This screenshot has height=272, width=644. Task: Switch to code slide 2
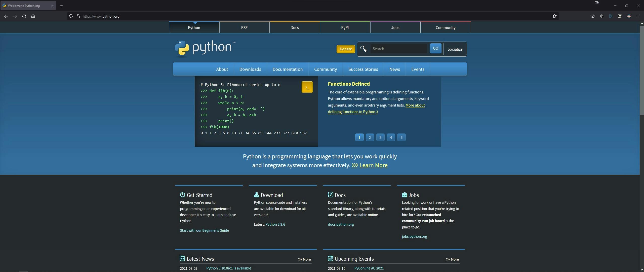coord(370,137)
